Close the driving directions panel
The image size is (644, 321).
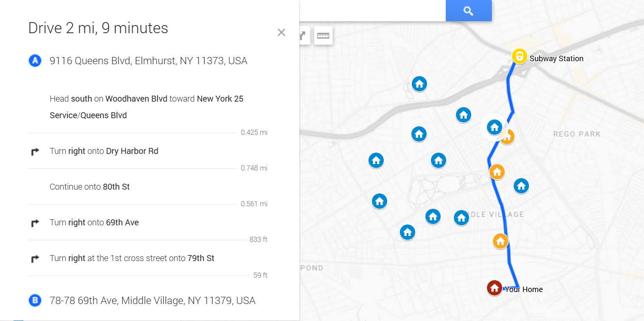[x=281, y=32]
